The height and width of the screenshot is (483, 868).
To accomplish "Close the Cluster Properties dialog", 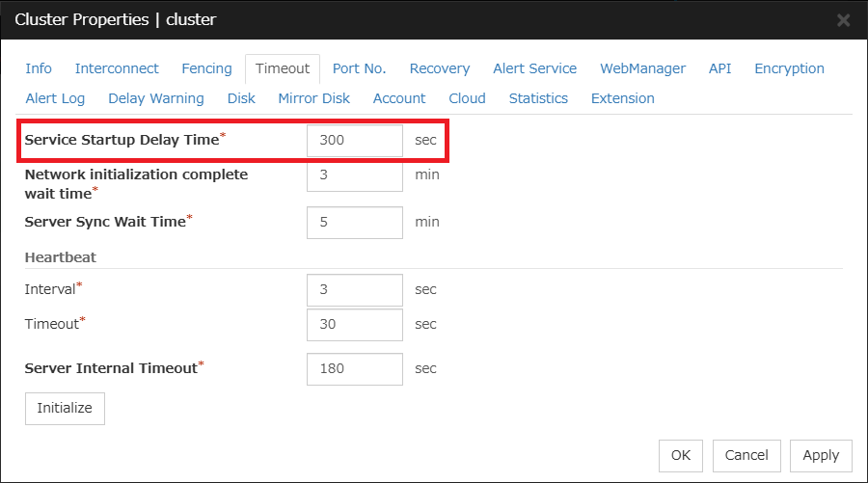I will click(843, 19).
